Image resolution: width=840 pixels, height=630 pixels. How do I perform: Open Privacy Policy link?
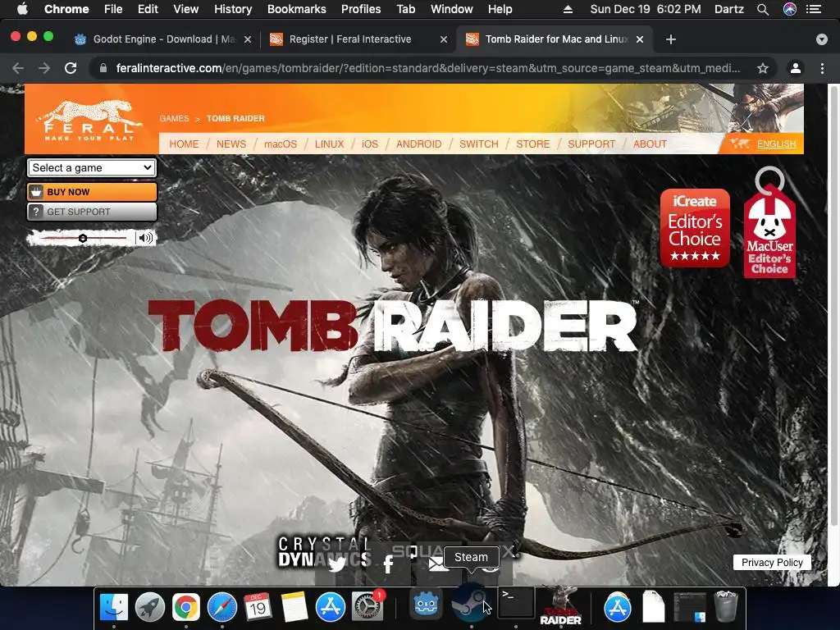(x=772, y=562)
